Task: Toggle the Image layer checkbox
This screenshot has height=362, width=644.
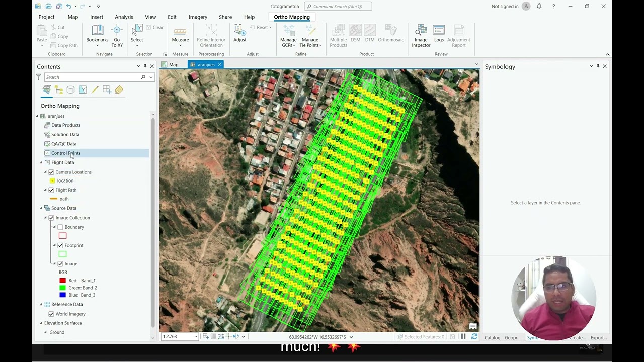Action: (60, 264)
